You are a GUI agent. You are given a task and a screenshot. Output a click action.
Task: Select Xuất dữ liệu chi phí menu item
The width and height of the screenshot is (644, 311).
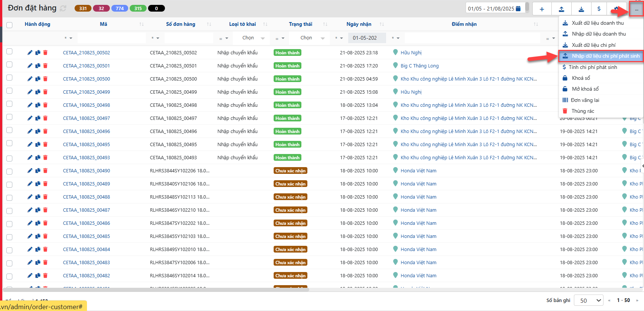coord(601,45)
